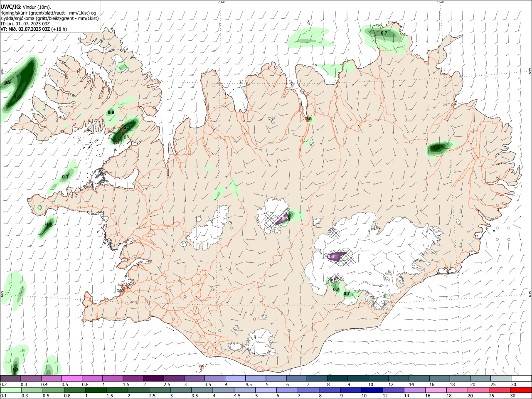Pick the 3 swatch in the top legend row
532x399 pixels.
[194, 379]
